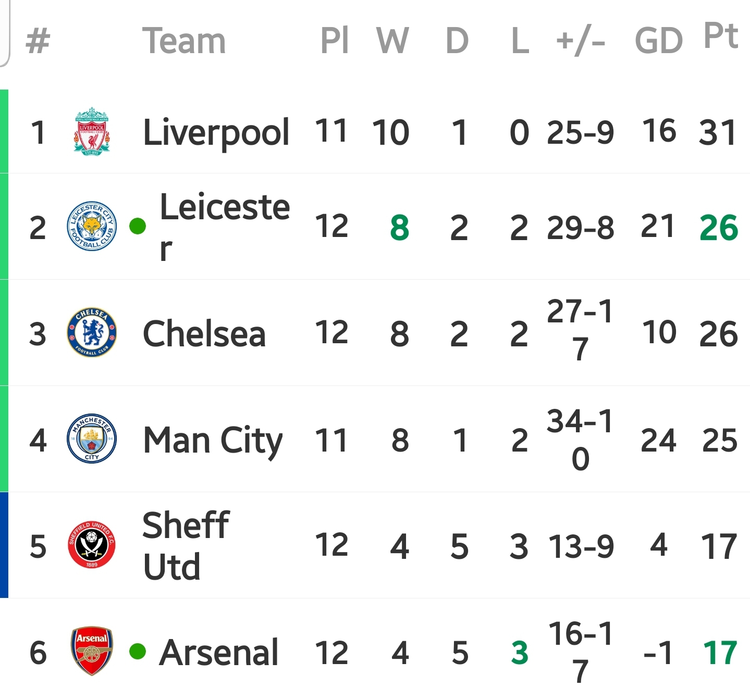Tap the Chelsea club crest
Screen dimensions: 750x700
pos(92,332)
